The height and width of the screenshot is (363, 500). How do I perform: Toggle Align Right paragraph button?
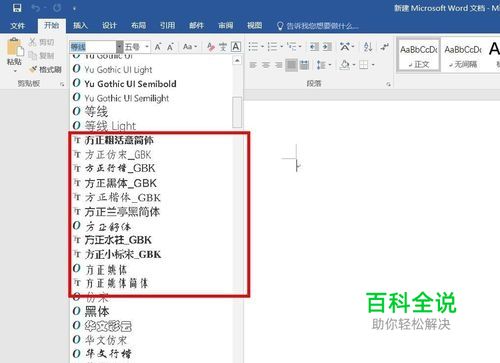coord(279,65)
